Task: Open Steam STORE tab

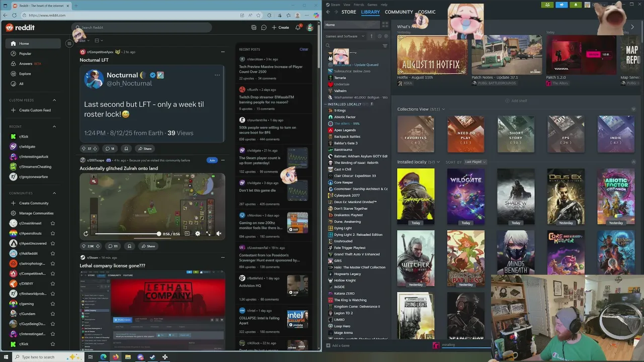Action: coord(349,12)
